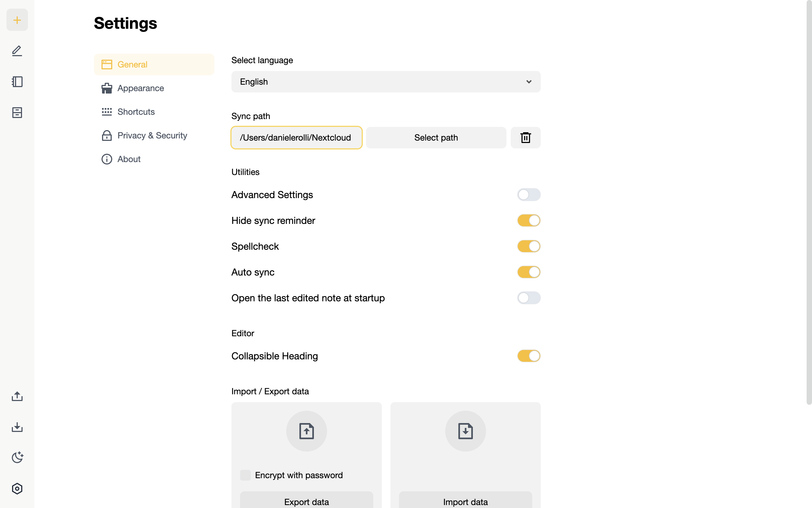Click the vertical scrollbar on the right
This screenshot has width=812, height=508.
tap(809, 202)
